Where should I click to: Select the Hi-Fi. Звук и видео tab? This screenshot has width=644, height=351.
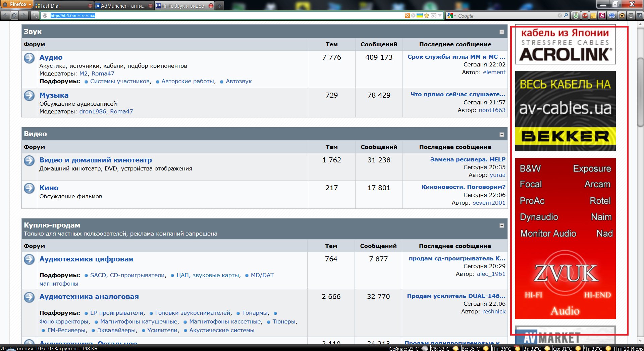(x=184, y=6)
